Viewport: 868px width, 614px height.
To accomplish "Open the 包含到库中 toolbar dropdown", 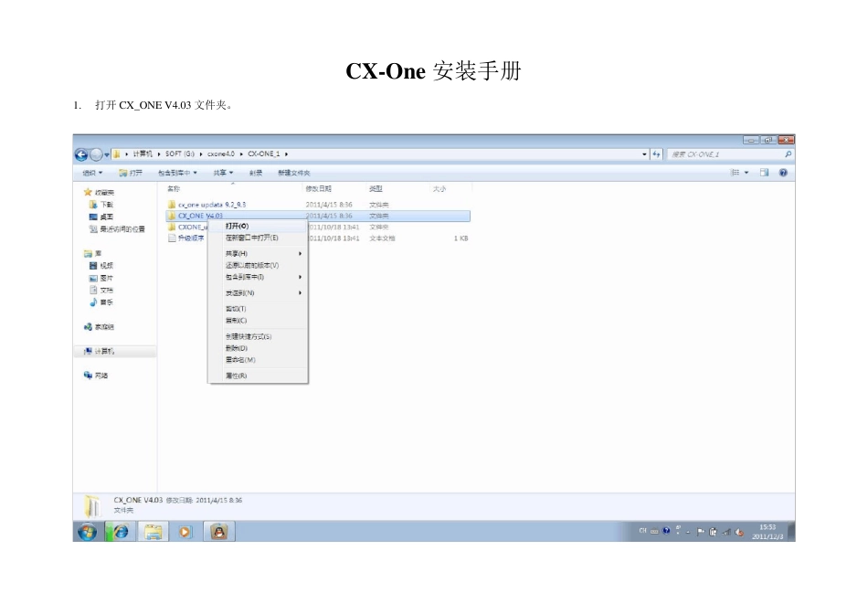I will pyautogui.click(x=177, y=173).
